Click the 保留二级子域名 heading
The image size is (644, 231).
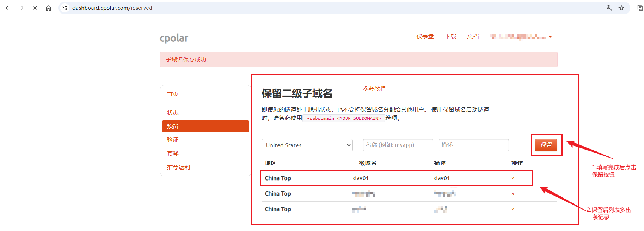click(297, 93)
